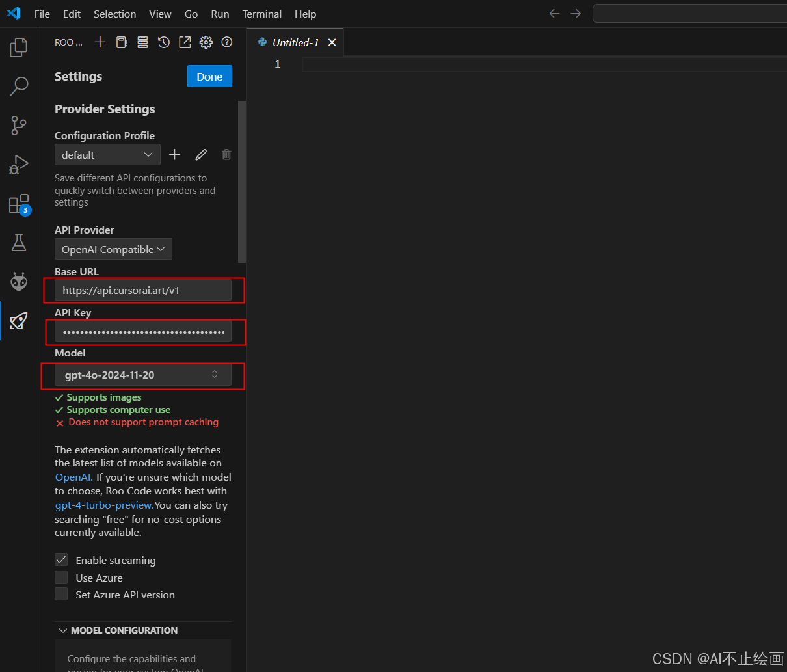Open Roo help question-mark icon

click(227, 42)
